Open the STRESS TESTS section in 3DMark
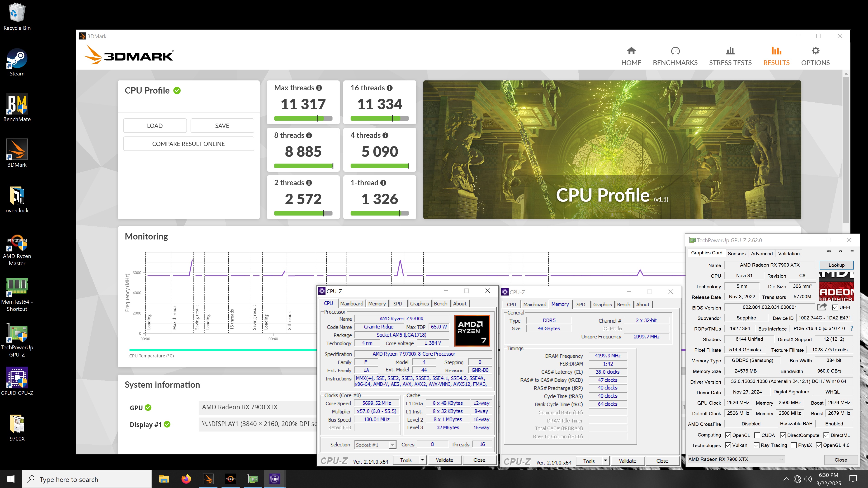Image resolution: width=868 pixels, height=488 pixels. click(730, 56)
